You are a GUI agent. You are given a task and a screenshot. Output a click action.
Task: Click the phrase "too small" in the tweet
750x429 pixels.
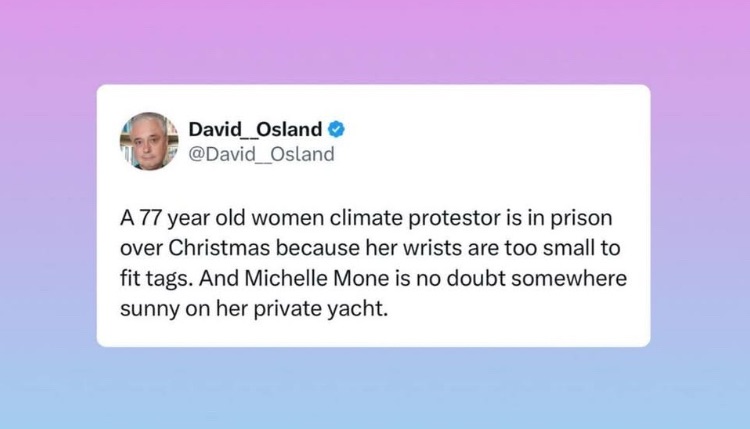pyautogui.click(x=549, y=248)
